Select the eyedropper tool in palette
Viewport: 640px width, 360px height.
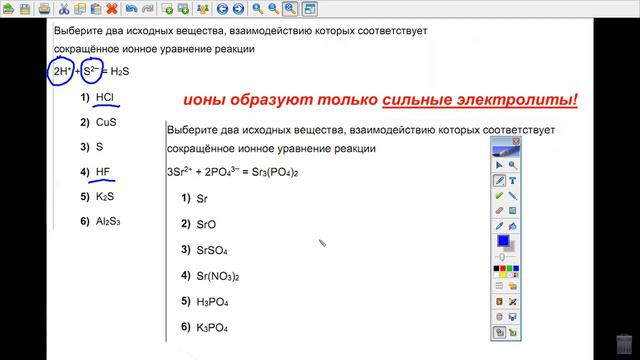point(499,226)
